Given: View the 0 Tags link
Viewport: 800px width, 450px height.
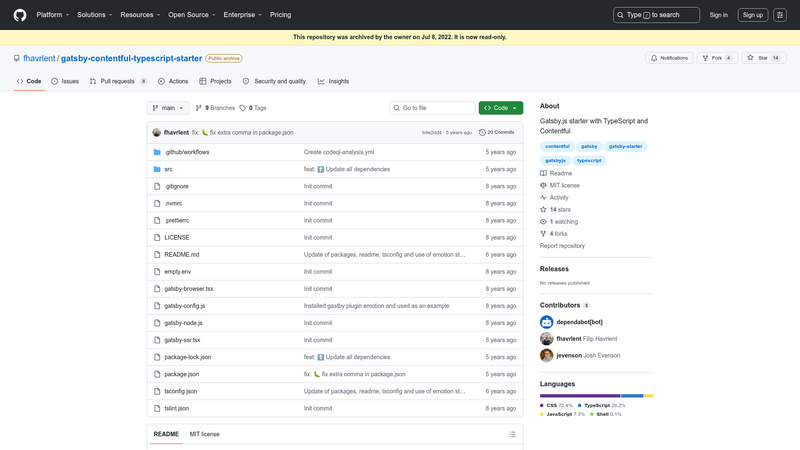Looking at the screenshot, I should (x=253, y=108).
